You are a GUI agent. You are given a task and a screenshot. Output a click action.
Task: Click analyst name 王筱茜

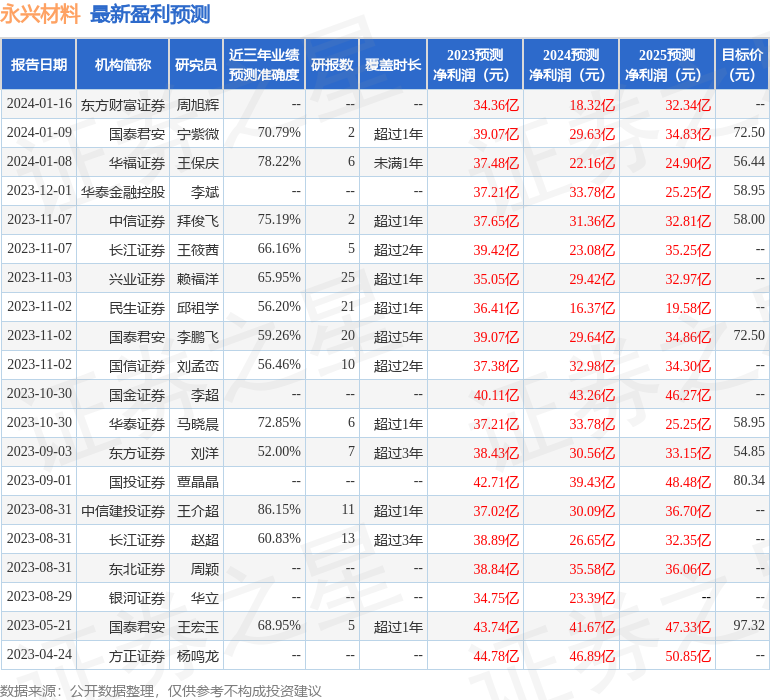(198, 250)
